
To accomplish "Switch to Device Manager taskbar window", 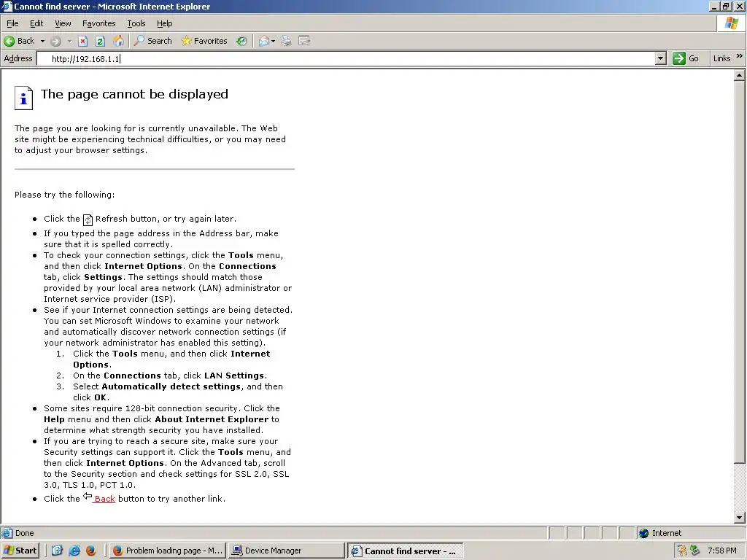I will pyautogui.click(x=286, y=551).
